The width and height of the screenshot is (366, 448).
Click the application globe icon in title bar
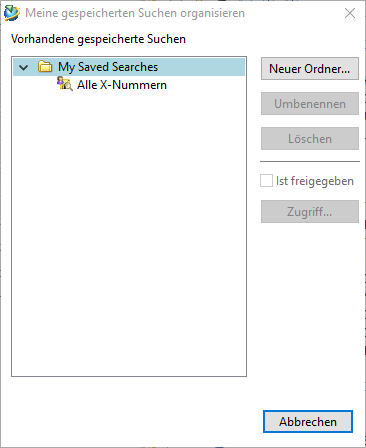(x=12, y=13)
